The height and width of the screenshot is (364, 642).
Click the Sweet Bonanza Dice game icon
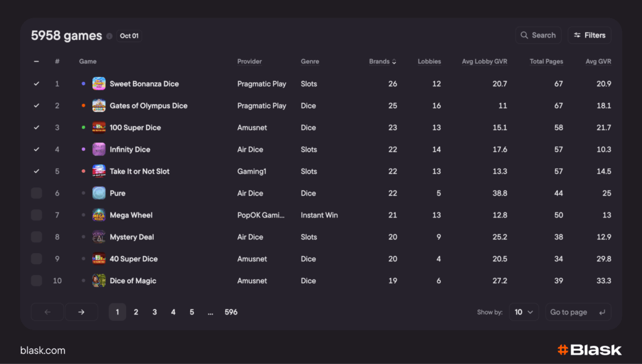[x=99, y=84]
